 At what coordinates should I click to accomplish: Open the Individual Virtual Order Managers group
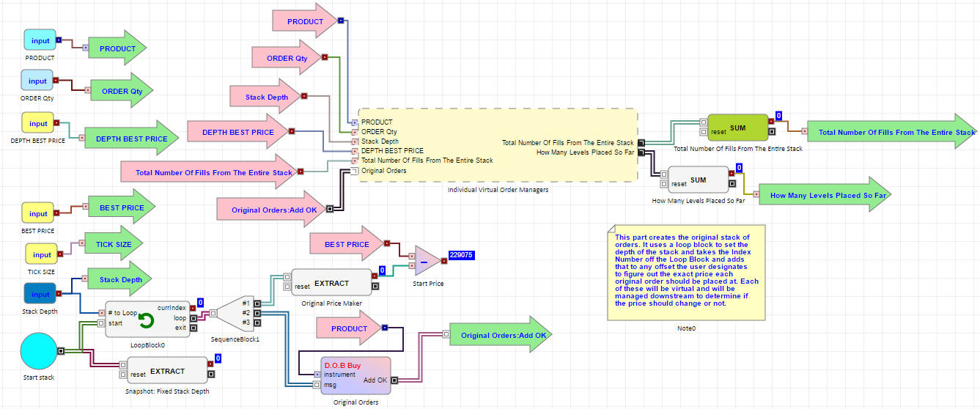point(497,144)
